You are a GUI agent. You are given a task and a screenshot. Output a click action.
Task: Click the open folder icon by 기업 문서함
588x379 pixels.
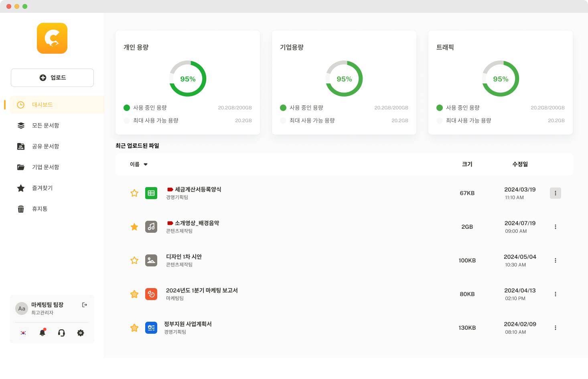tap(21, 167)
